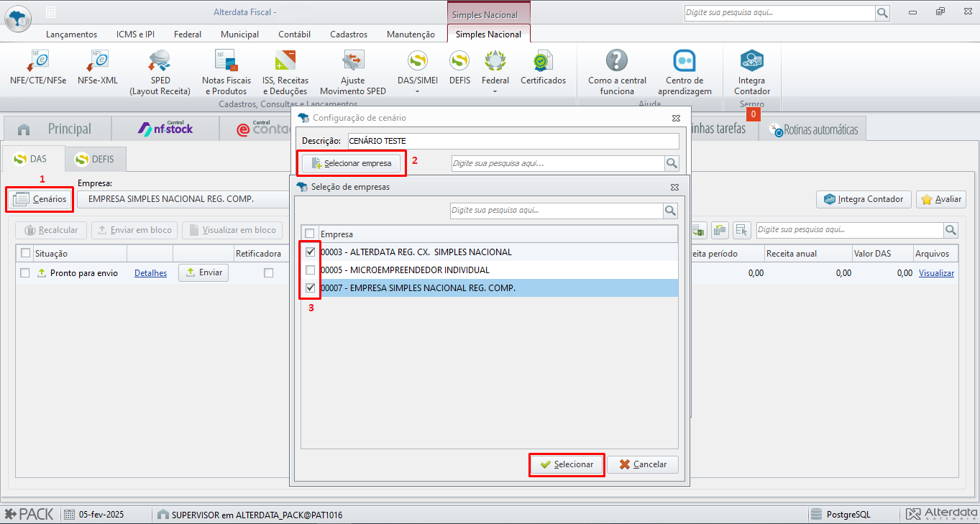The image size is (980, 524).
Task: Click the quick access grid icon in title bar
Action: click(x=50, y=12)
